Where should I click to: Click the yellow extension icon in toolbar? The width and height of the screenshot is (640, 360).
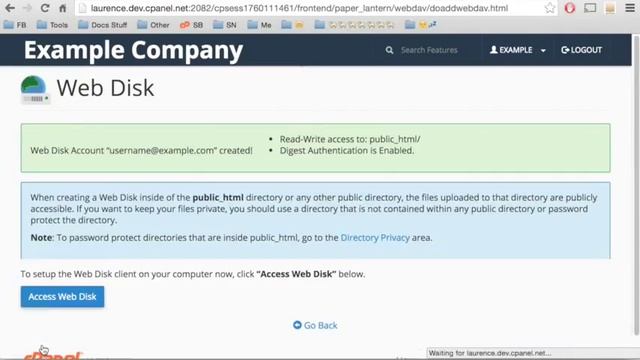(610, 8)
